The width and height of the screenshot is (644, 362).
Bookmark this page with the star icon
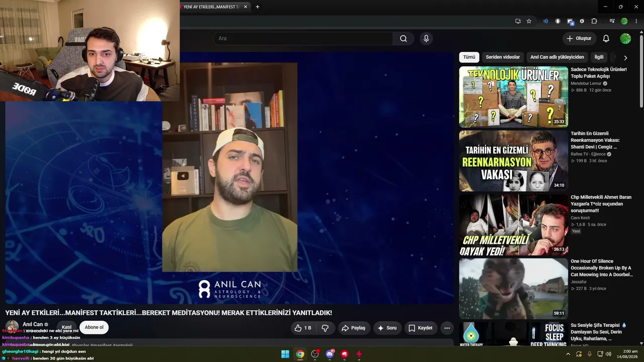point(529,21)
